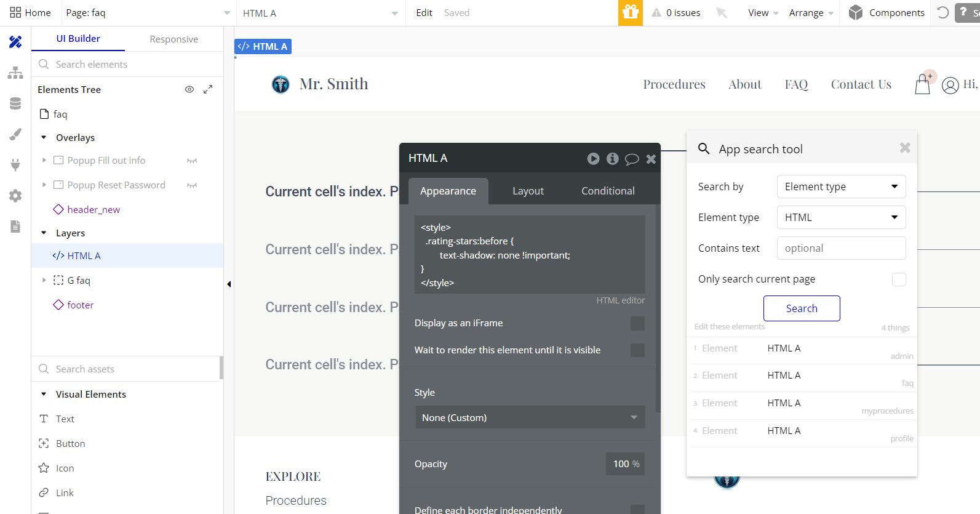Image resolution: width=980 pixels, height=514 pixels.
Task: Toggle Define each border independently checkbox
Action: tap(637, 509)
